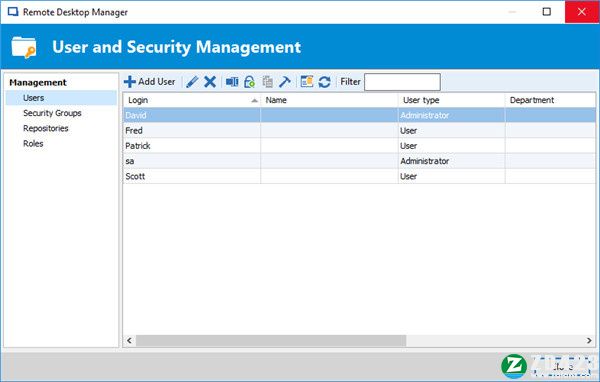Click the hammer tool icon
The height and width of the screenshot is (382, 600).
pyautogui.click(x=285, y=82)
